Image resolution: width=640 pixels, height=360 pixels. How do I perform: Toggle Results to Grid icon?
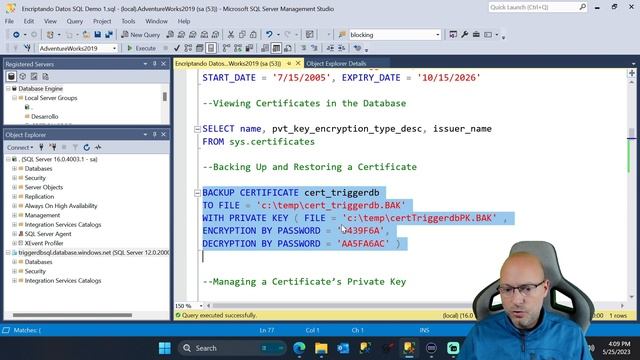pos(276,48)
